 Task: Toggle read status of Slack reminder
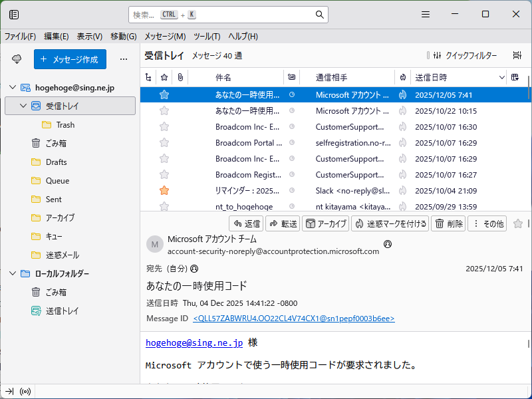(x=292, y=190)
